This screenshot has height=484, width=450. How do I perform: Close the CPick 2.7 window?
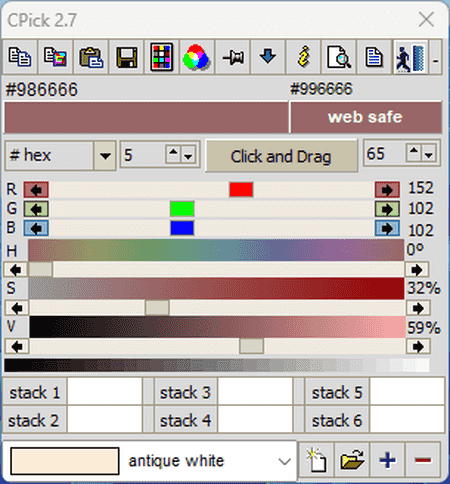pyautogui.click(x=426, y=19)
